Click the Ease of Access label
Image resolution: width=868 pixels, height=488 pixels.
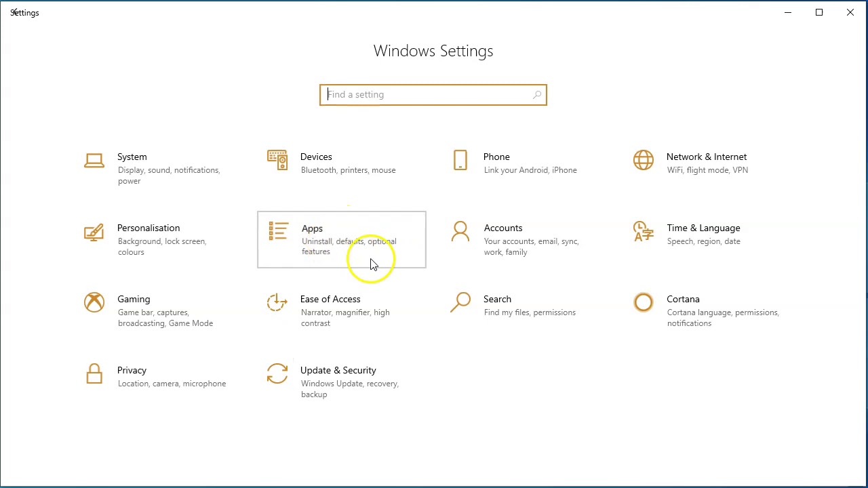330,299
